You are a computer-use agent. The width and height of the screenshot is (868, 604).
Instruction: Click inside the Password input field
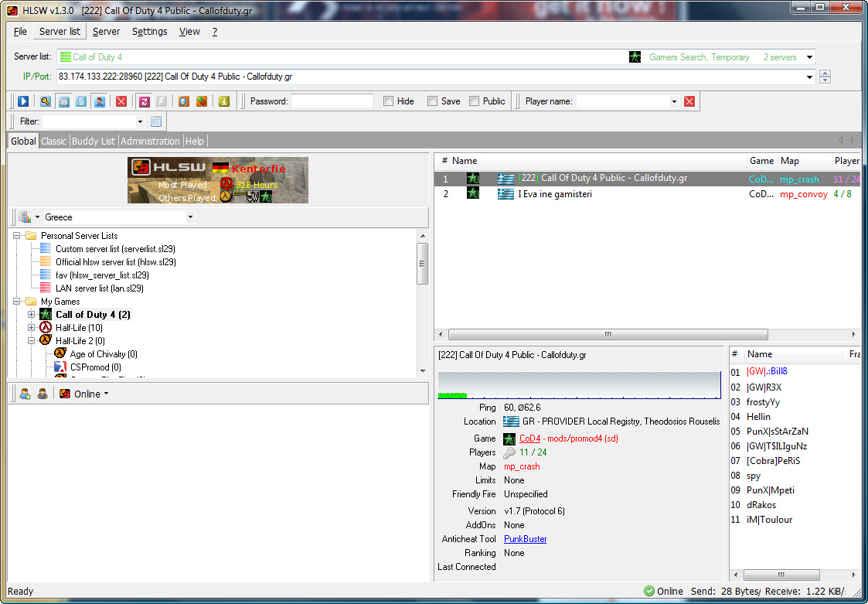point(332,101)
